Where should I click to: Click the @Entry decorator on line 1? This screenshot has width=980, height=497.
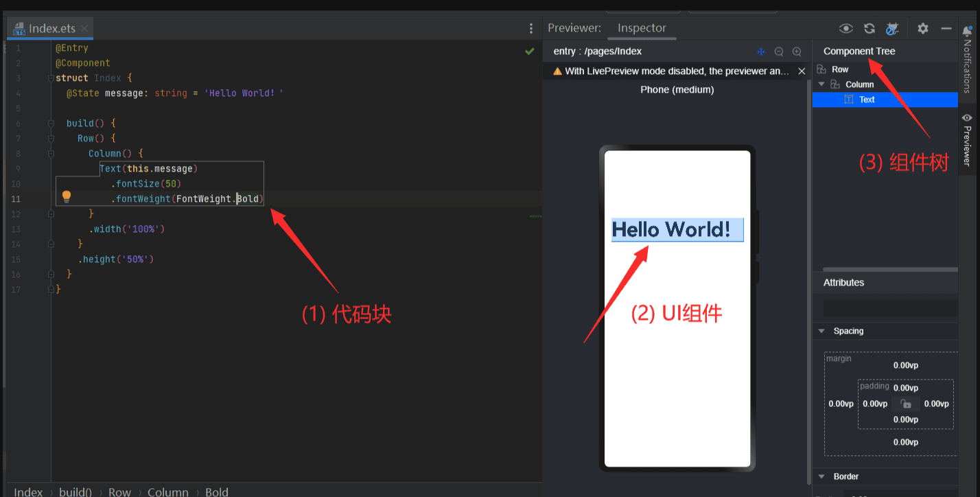pos(72,48)
